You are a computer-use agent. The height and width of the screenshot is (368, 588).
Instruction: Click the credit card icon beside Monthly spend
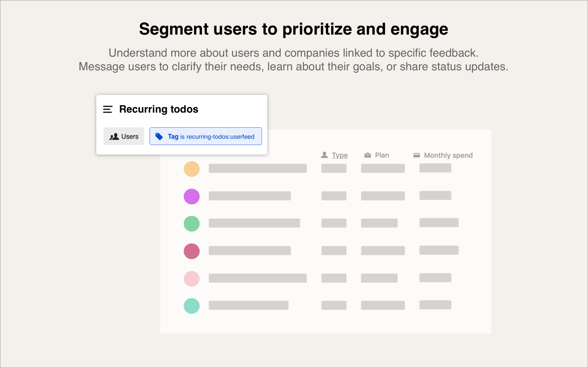(x=416, y=155)
